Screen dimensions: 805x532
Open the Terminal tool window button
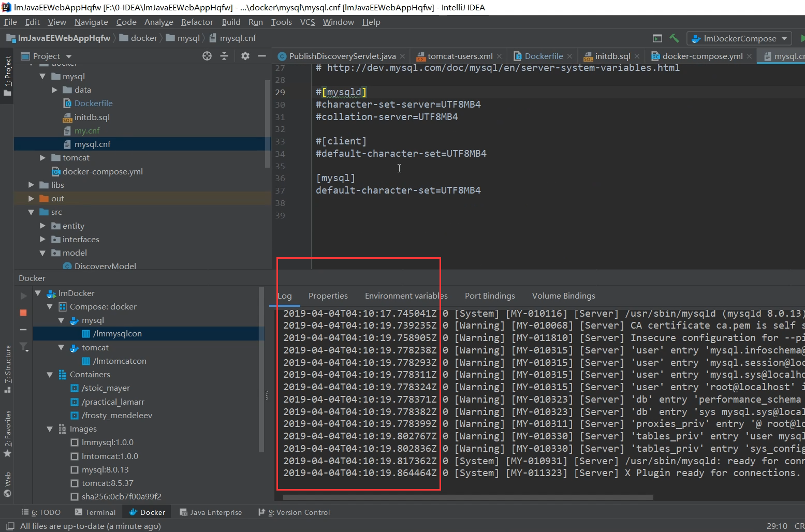tap(95, 512)
